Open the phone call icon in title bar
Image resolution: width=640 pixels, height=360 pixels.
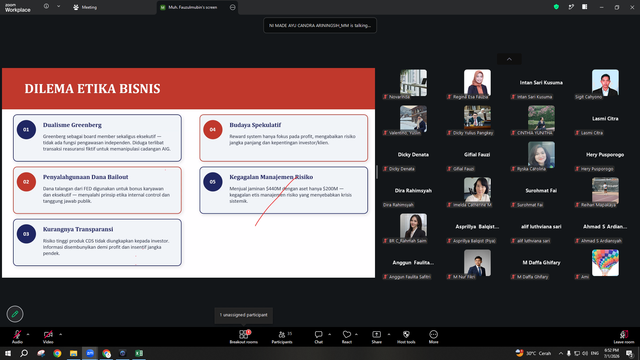tap(571, 7)
